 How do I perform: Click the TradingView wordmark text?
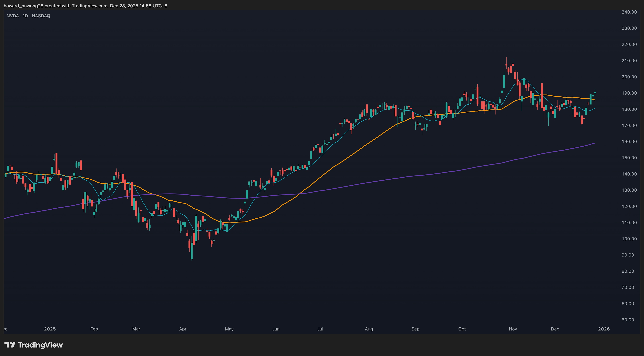pyautogui.click(x=40, y=345)
